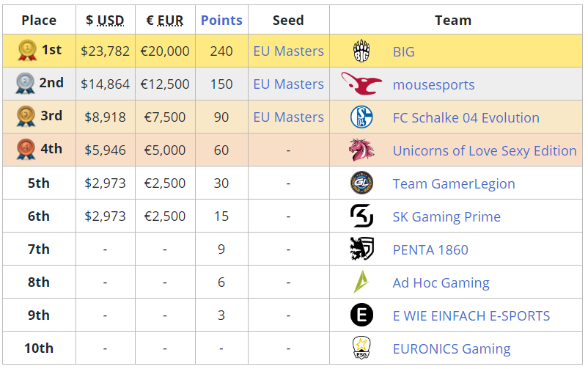Click the mousesports logo icon
Viewport: 588px width, 369px height.
[x=361, y=84]
